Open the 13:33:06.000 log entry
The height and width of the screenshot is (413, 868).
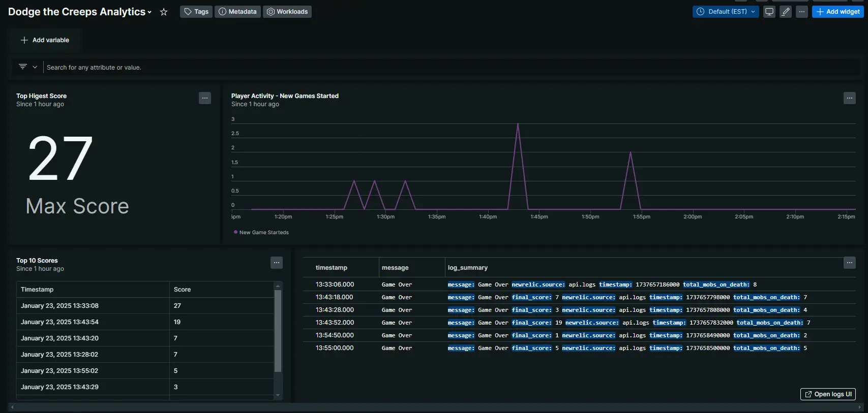pyautogui.click(x=579, y=284)
